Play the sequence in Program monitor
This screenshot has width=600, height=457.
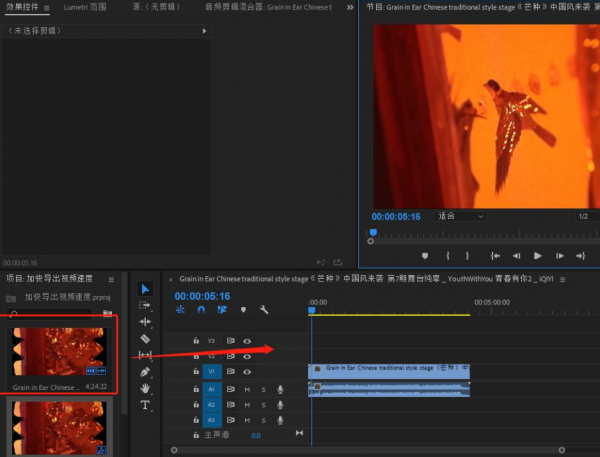point(537,256)
